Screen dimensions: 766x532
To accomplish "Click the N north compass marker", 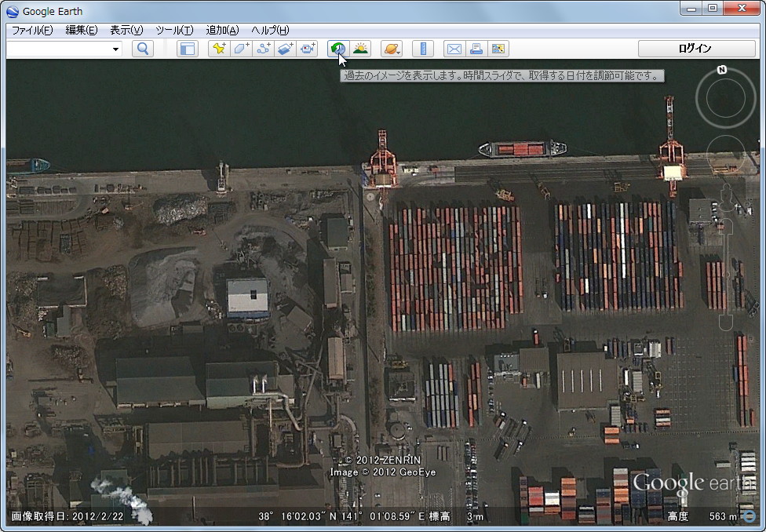I will [x=721, y=70].
